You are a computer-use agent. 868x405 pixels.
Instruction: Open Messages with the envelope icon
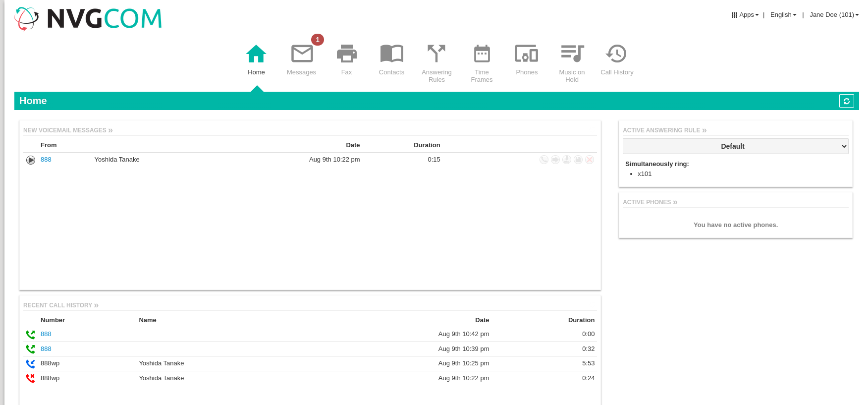pyautogui.click(x=302, y=54)
